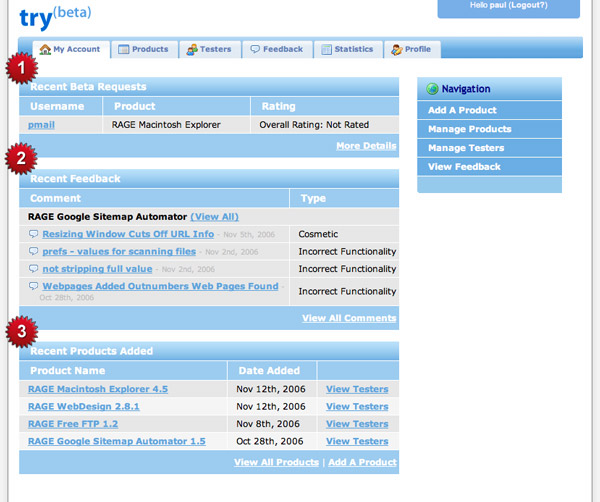Click the speech bubble icon on Feedback tab

pos(255,49)
